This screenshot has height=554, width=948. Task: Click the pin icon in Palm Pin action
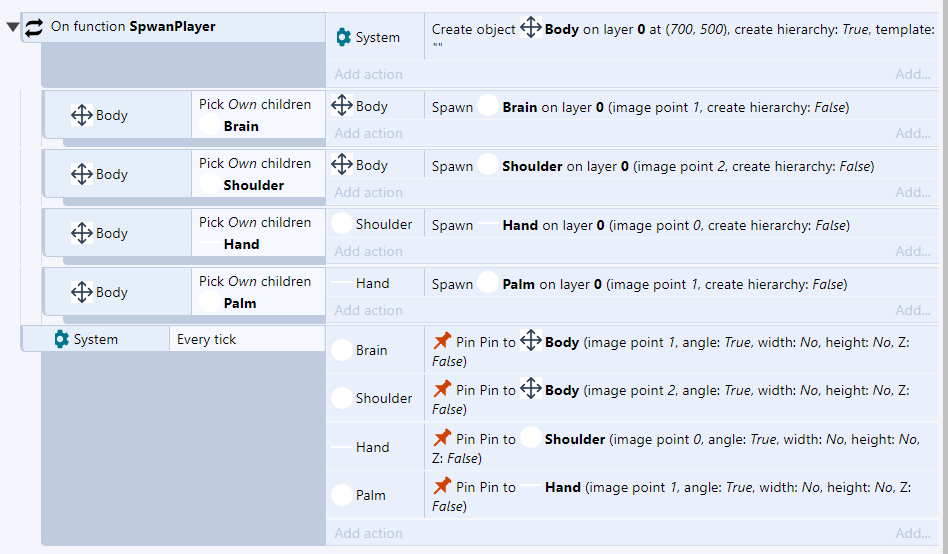[x=442, y=485]
